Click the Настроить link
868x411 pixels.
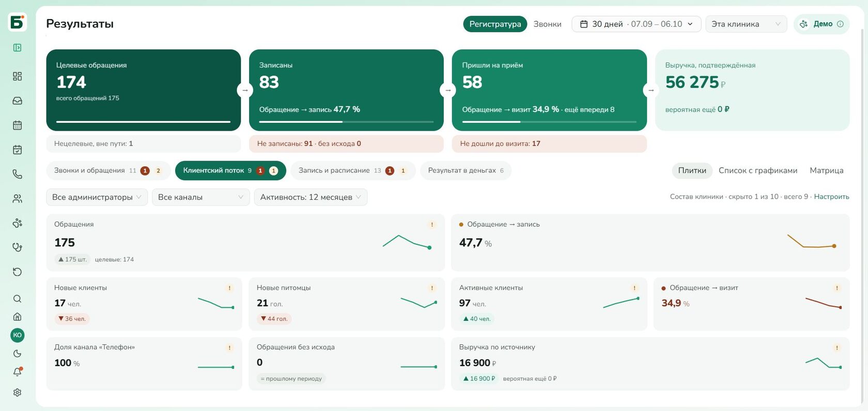click(831, 197)
